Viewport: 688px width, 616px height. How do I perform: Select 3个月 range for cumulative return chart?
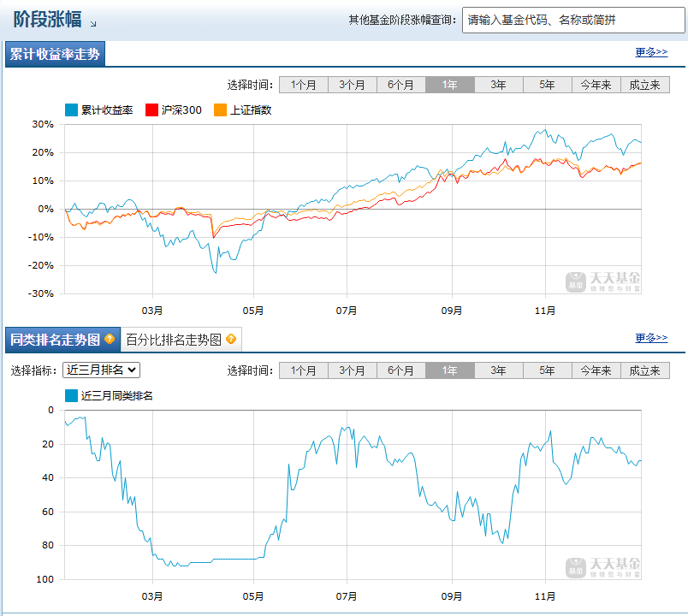(x=353, y=85)
